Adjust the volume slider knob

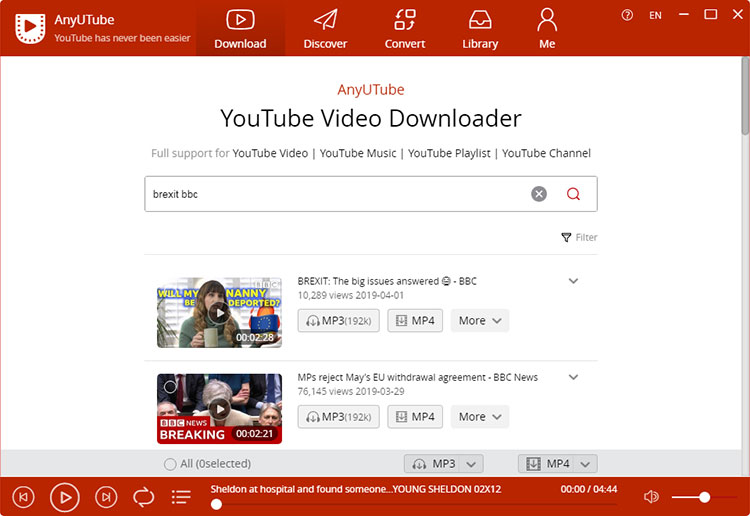pos(704,497)
